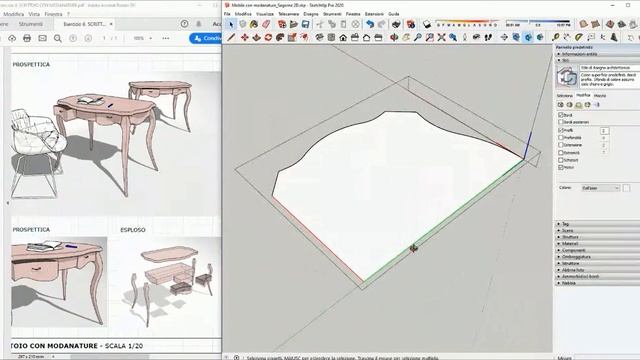Click the Zoom Extents icon
This screenshot has height=360, width=640.
coord(441,38)
